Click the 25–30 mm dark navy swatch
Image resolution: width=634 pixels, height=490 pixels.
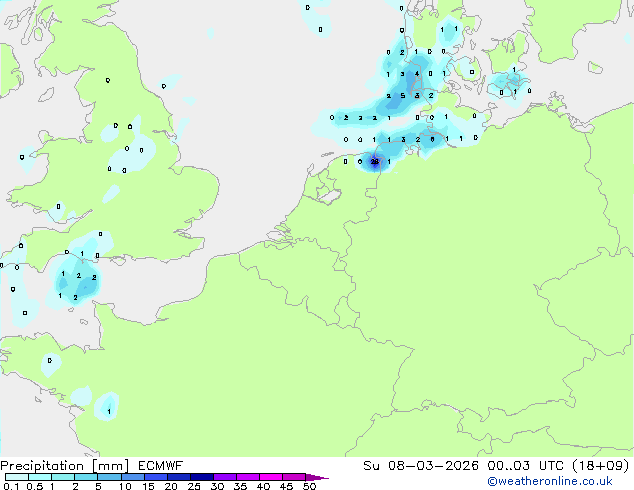click(x=202, y=477)
